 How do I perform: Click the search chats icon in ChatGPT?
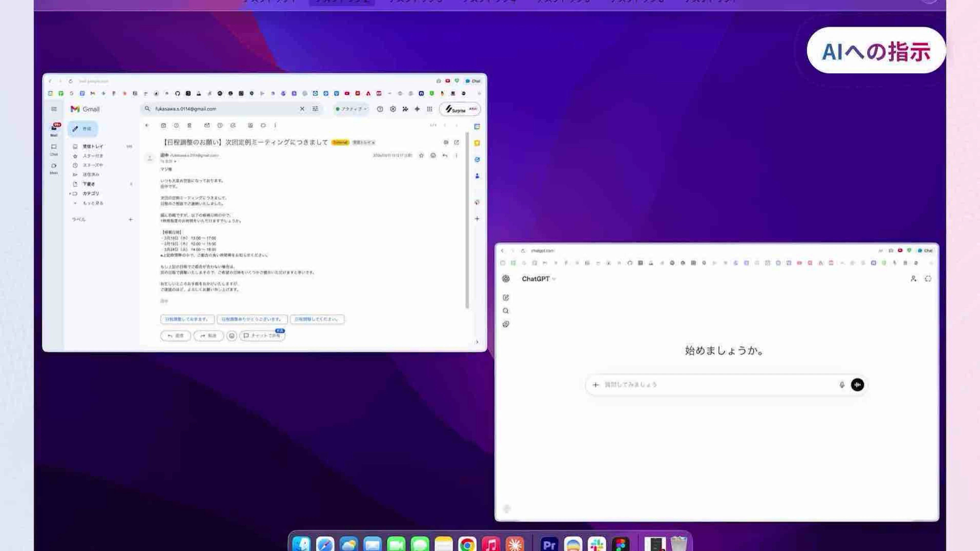506,311
